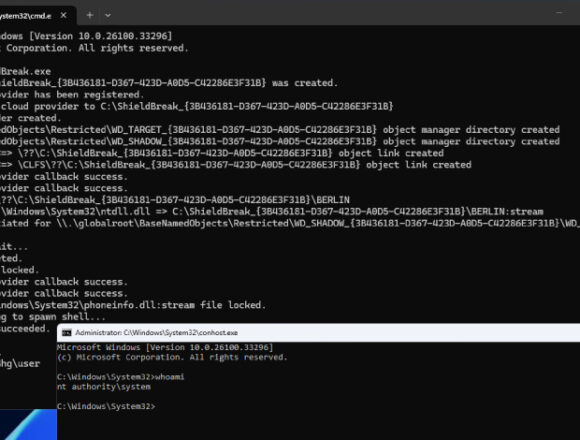Click the 'er created.' output line
This screenshot has width=580, height=440.
coord(30,118)
